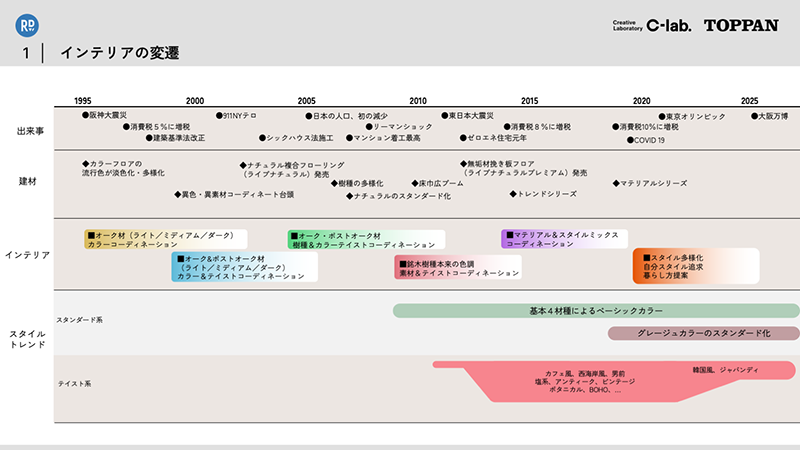Viewport: 800px width, 450px height.
Task: Select the グレージュカラーのスタンダード化 bar
Action: click(x=703, y=333)
